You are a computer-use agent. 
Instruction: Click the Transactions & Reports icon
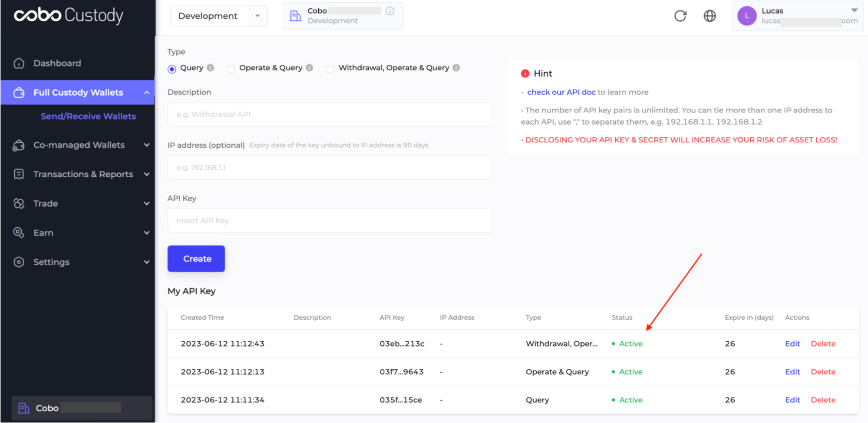[x=19, y=174]
